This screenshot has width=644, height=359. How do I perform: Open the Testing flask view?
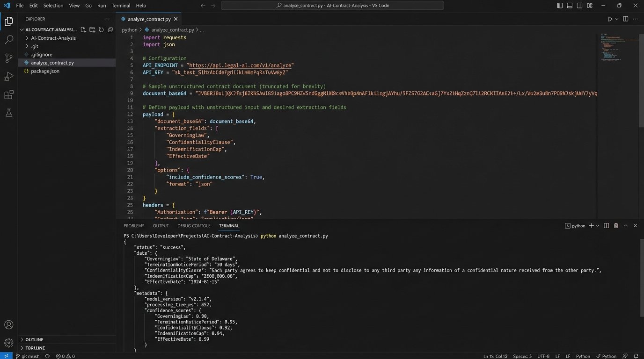[x=8, y=113]
